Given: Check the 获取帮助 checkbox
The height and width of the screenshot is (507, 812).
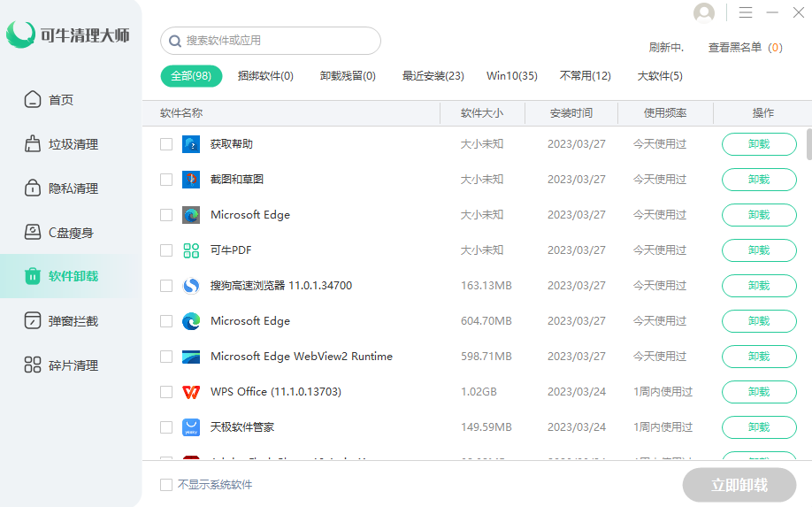Looking at the screenshot, I should (x=166, y=144).
